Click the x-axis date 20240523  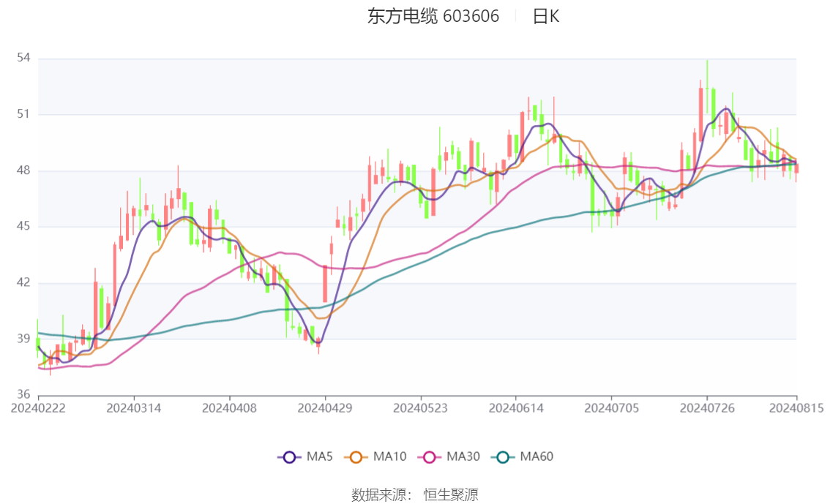tap(420, 408)
